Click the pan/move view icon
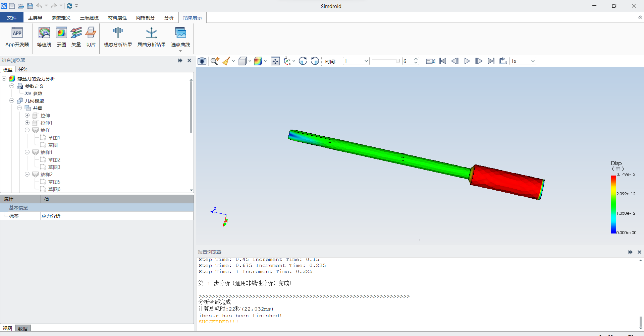Viewport: 644px width, 336px height. click(275, 61)
